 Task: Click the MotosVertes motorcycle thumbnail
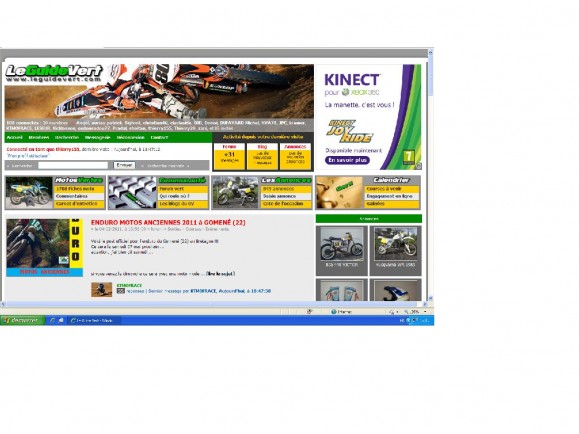click(29, 193)
